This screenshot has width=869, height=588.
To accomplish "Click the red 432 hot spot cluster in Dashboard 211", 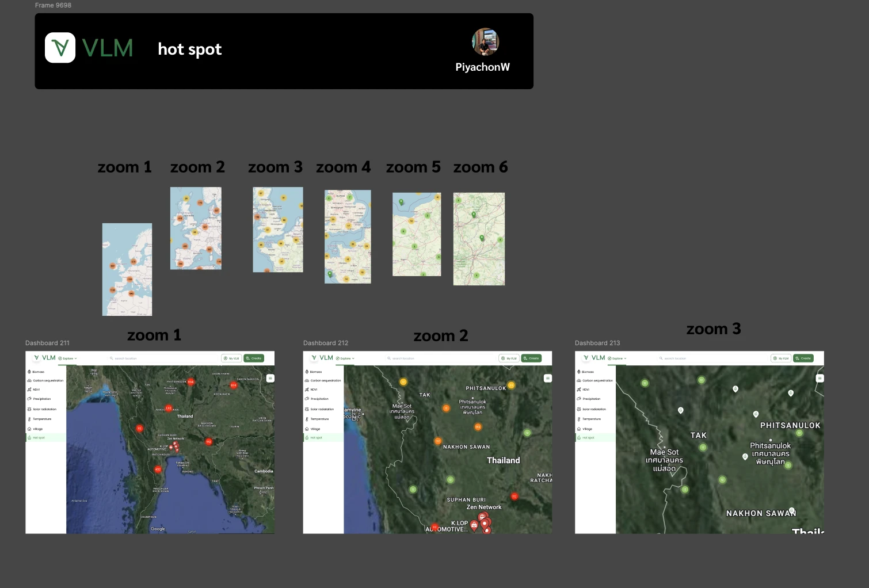I will pos(158,469).
